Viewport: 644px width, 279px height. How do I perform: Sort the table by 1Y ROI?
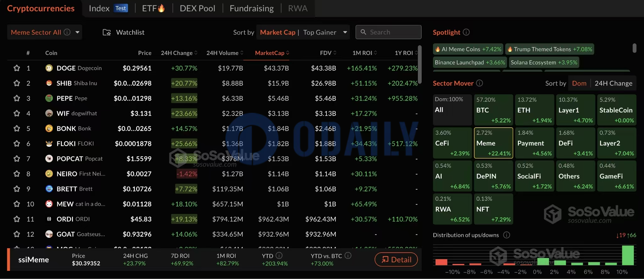(x=406, y=53)
